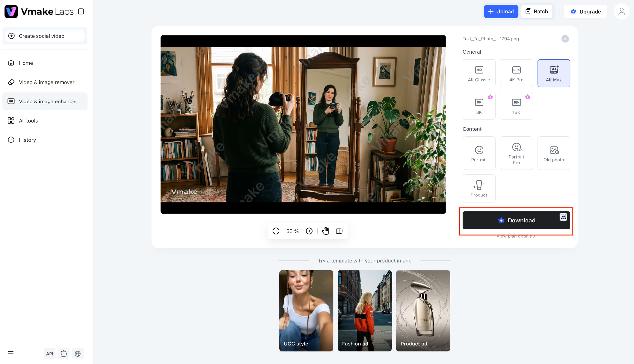The image size is (634, 364).
Task: Open History in sidebar
Action: (45, 140)
